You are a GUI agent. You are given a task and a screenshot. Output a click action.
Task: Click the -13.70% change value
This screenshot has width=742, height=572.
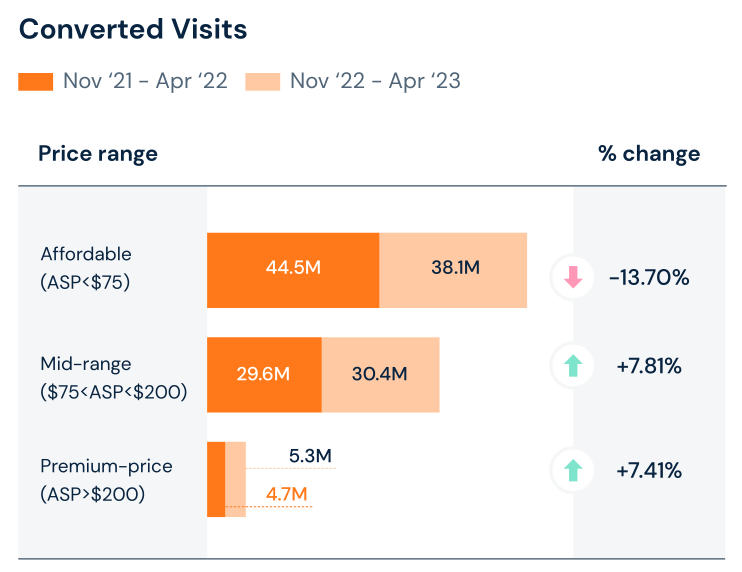click(x=649, y=278)
